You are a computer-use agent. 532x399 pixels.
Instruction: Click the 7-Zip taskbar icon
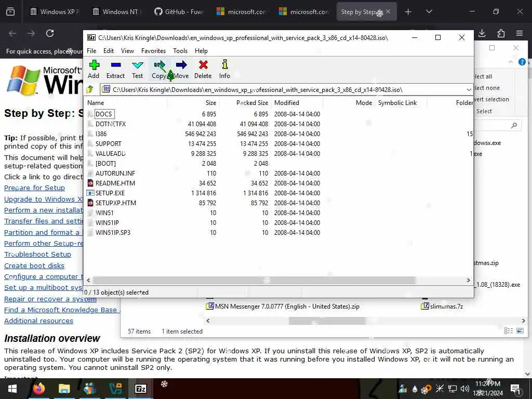point(140,389)
